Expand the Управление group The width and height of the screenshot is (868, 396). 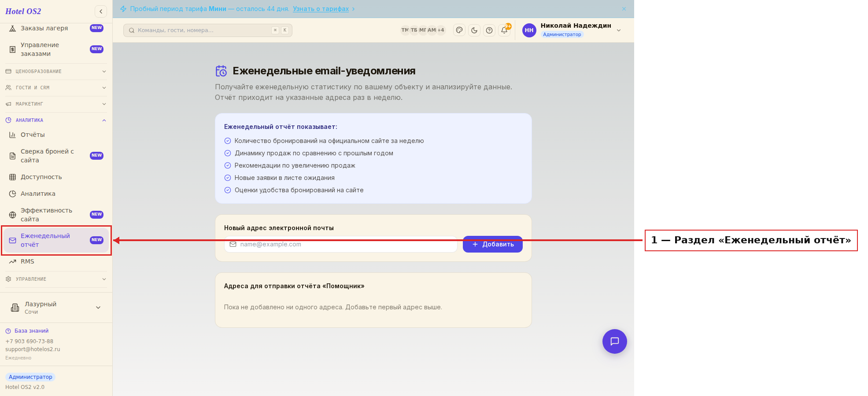[x=56, y=279]
